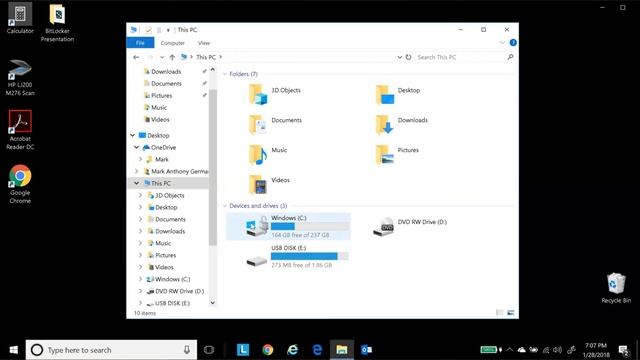The image size is (640, 360).
Task: Open the Recycle Bin on desktop
Action: click(616, 288)
